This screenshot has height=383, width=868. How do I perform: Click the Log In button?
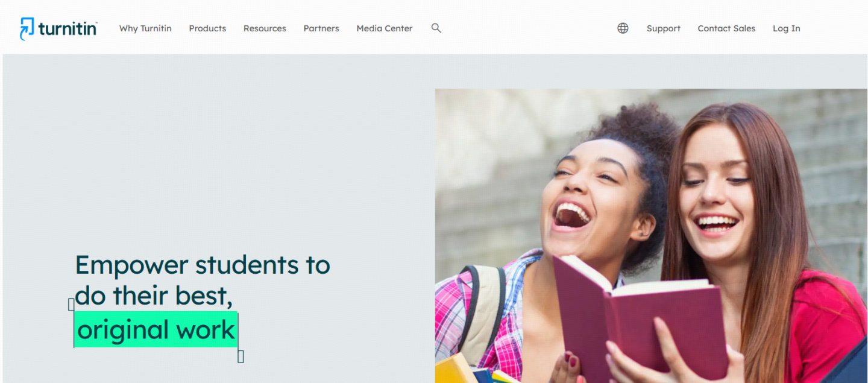[x=787, y=28]
